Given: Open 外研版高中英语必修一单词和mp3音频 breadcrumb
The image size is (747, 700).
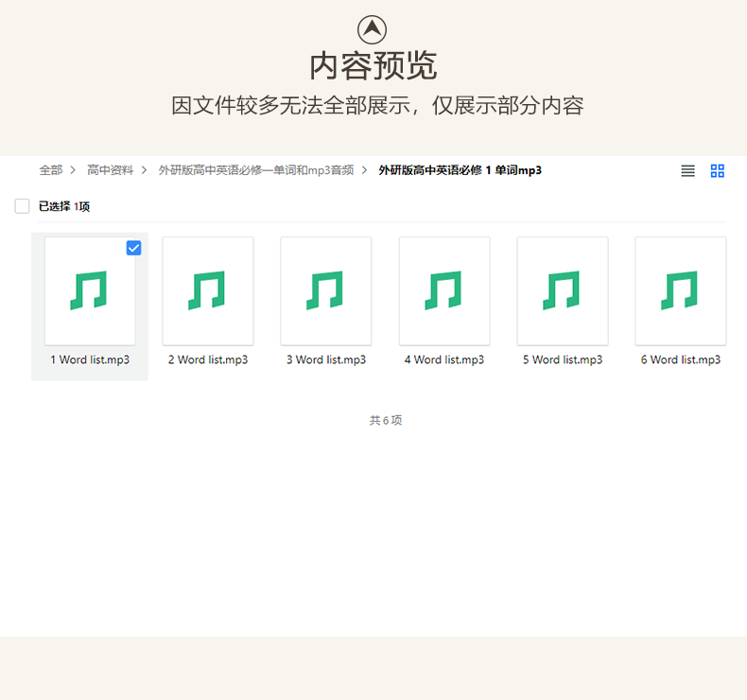Looking at the screenshot, I should click(256, 170).
